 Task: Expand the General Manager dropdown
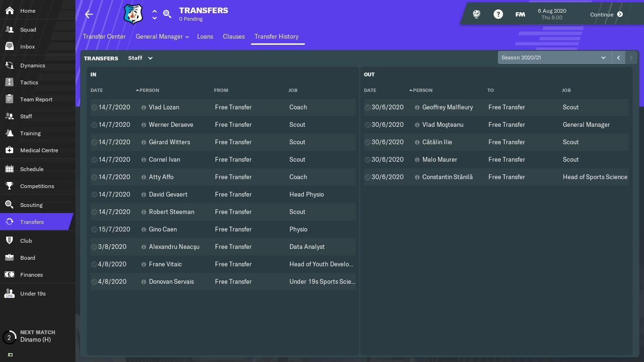(x=162, y=36)
